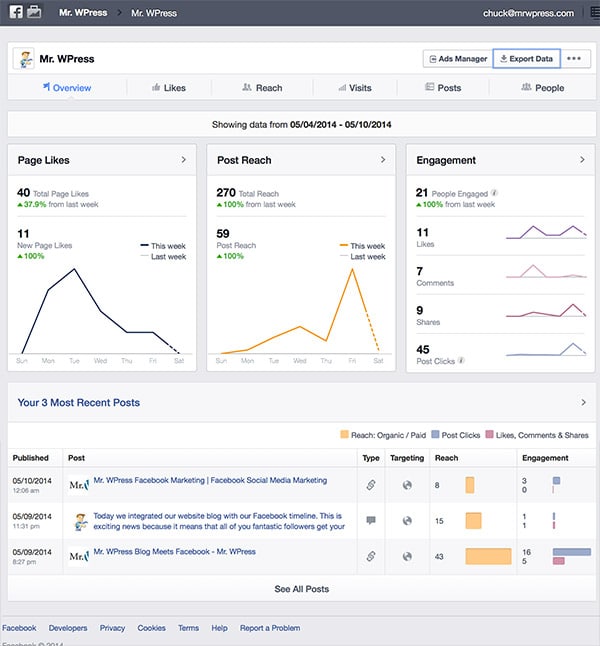
Task: Click the Export Data button
Action: tap(527, 59)
